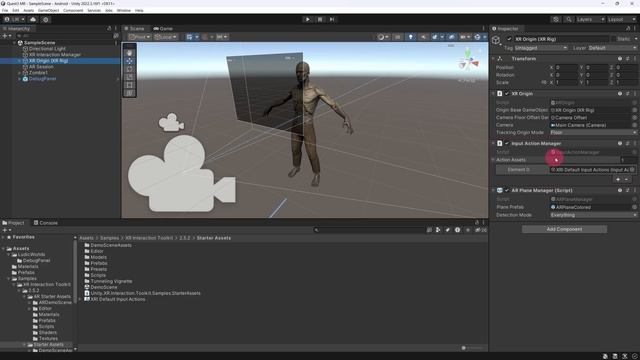Viewport: 640px width, 360px height.
Task: Click the minus button under Action Assets list
Action: coord(627,180)
